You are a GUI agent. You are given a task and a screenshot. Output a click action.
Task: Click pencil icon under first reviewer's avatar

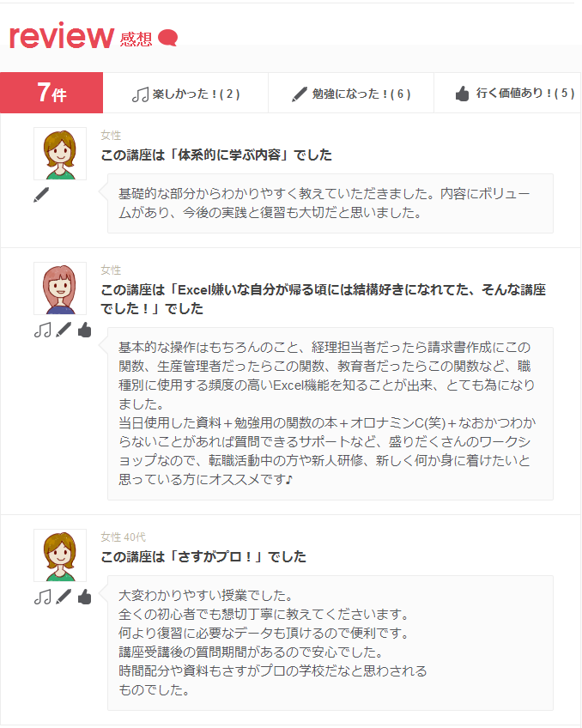pos(41,195)
